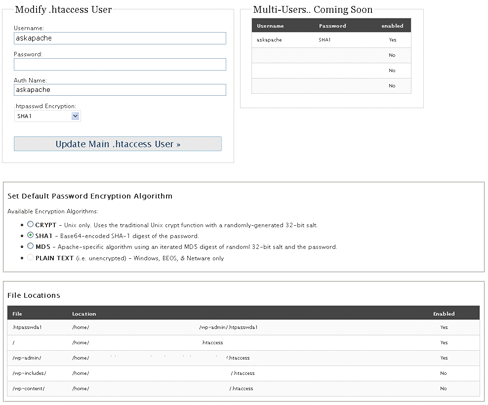
Task: Select the PLAIN TEXT radio button
Action: point(30,257)
